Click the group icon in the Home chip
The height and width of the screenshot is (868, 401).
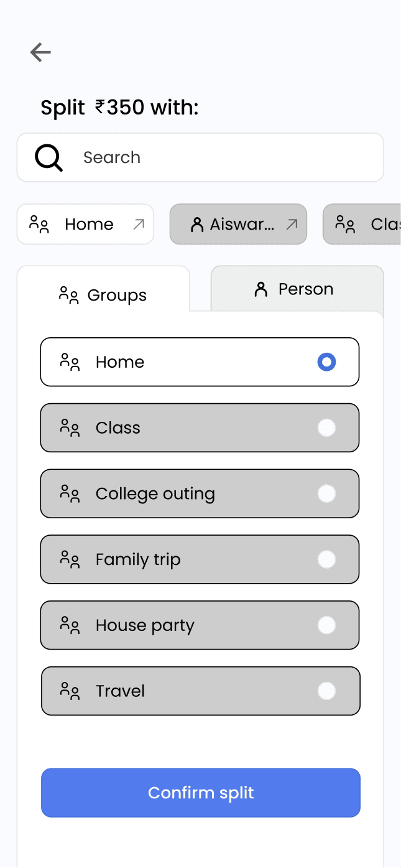coord(39,224)
